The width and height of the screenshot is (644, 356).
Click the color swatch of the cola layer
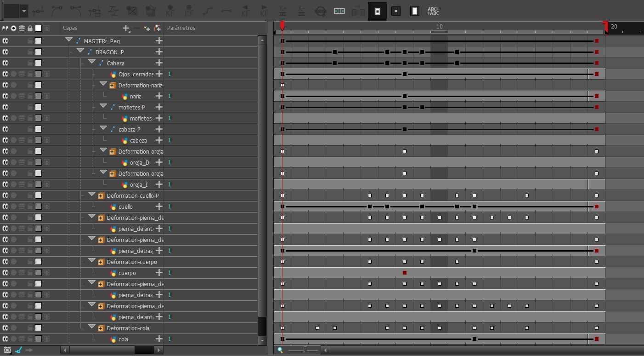(x=39, y=339)
